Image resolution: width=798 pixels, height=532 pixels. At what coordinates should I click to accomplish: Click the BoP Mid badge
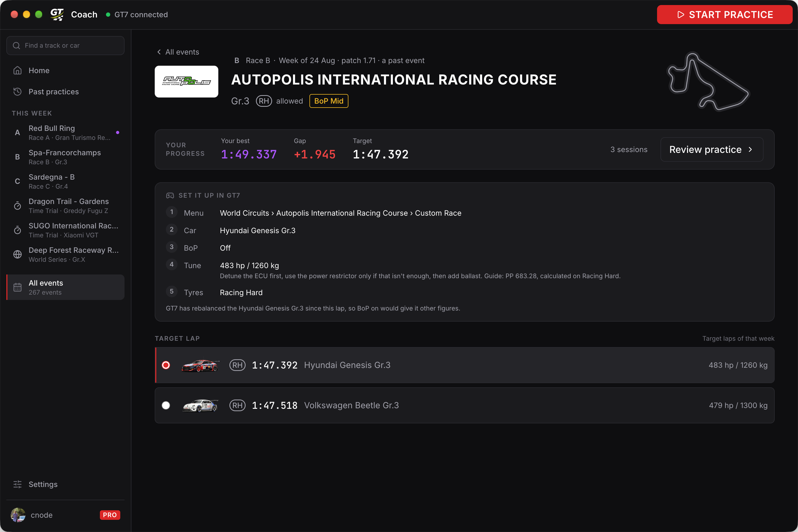click(x=329, y=101)
